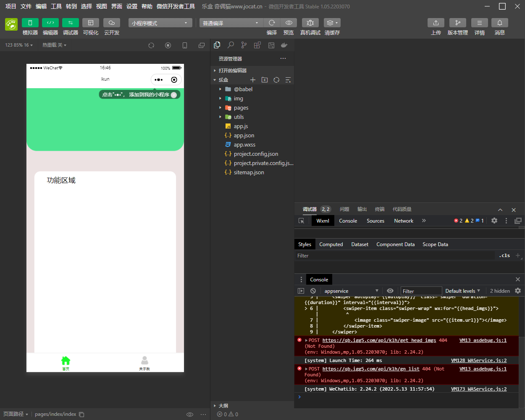Click the real device debug (真机调试) icon
Screen dimensions: 525x420
[x=310, y=23]
